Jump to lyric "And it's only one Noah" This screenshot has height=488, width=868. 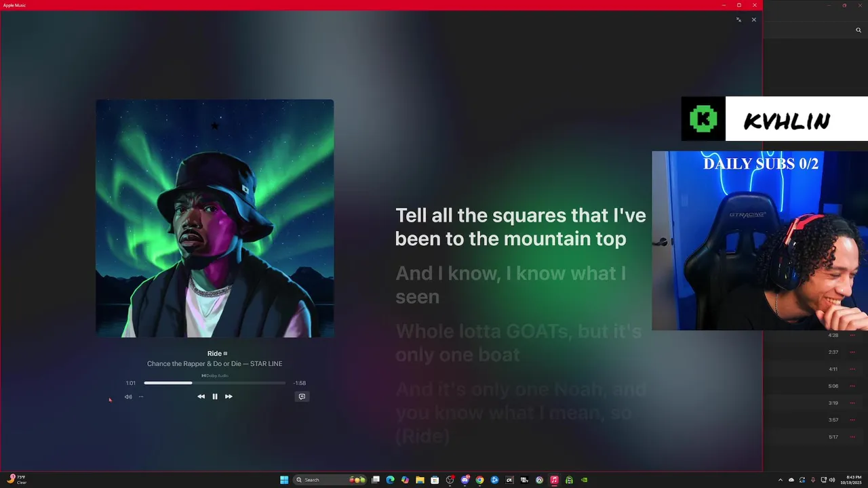tap(520, 412)
